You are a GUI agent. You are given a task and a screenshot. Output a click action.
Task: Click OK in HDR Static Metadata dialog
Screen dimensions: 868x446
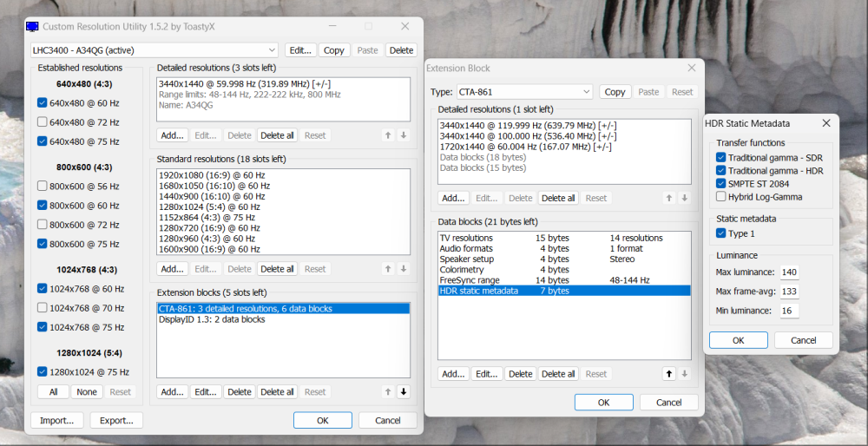(x=739, y=340)
